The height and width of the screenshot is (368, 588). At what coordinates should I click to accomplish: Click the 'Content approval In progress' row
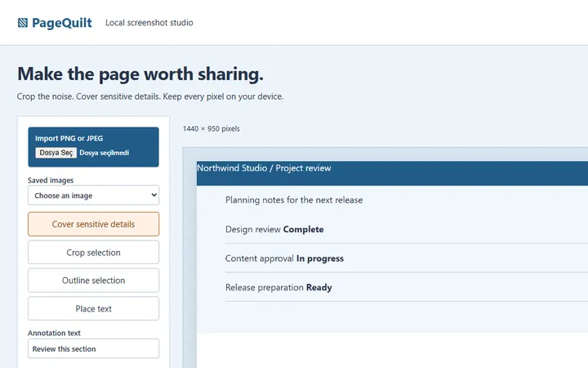click(407, 258)
